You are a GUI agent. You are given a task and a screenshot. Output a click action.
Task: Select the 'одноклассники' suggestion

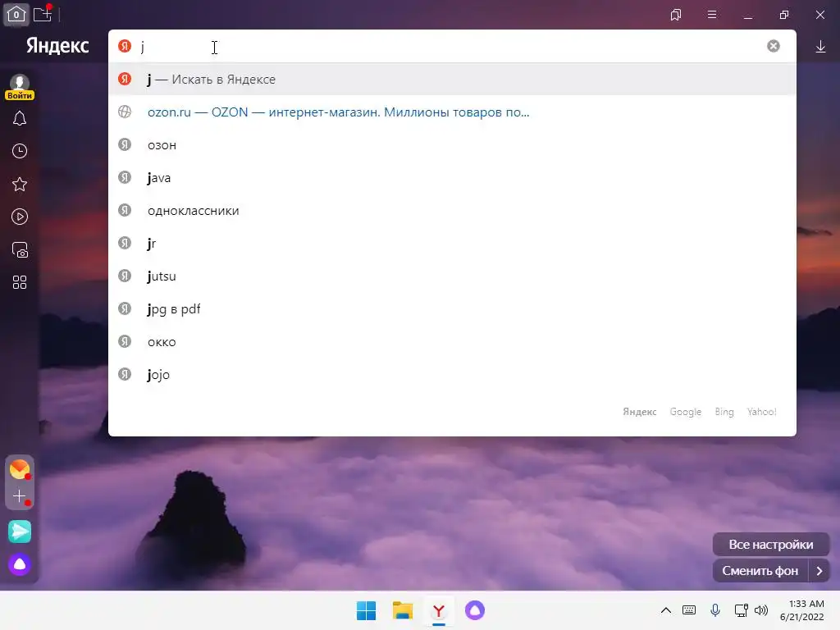[x=452, y=211]
